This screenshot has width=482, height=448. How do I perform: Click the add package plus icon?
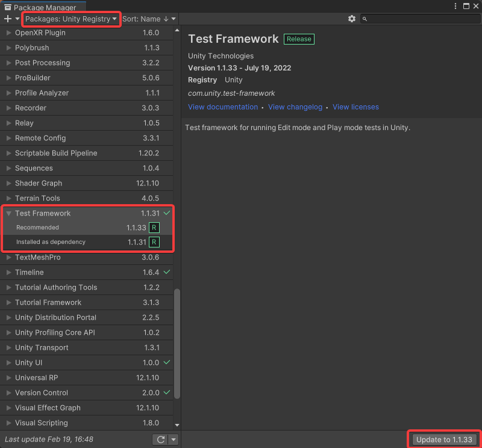click(x=8, y=19)
